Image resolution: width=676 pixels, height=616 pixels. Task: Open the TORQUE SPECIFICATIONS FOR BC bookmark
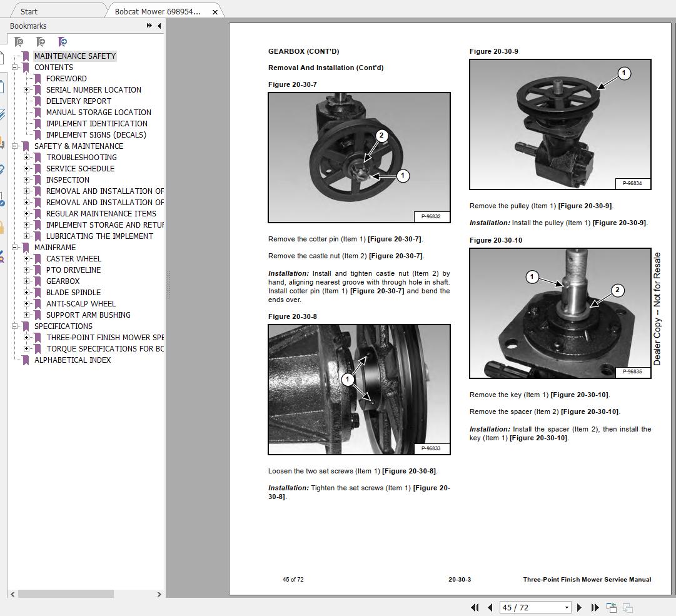[x=105, y=349]
